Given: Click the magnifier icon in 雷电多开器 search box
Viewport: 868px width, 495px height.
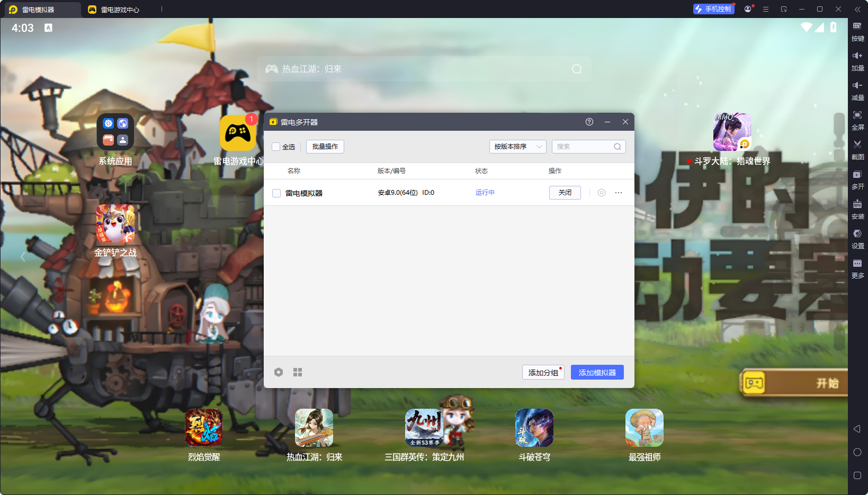Looking at the screenshot, I should pos(618,147).
